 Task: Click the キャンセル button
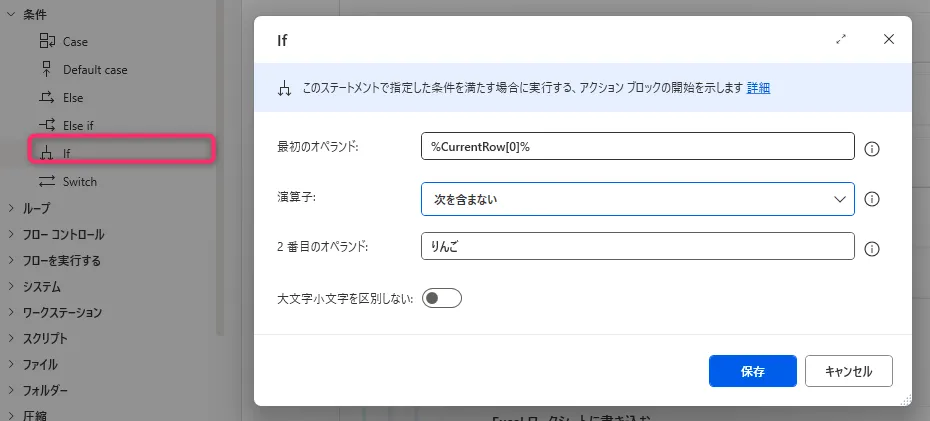[848, 371]
